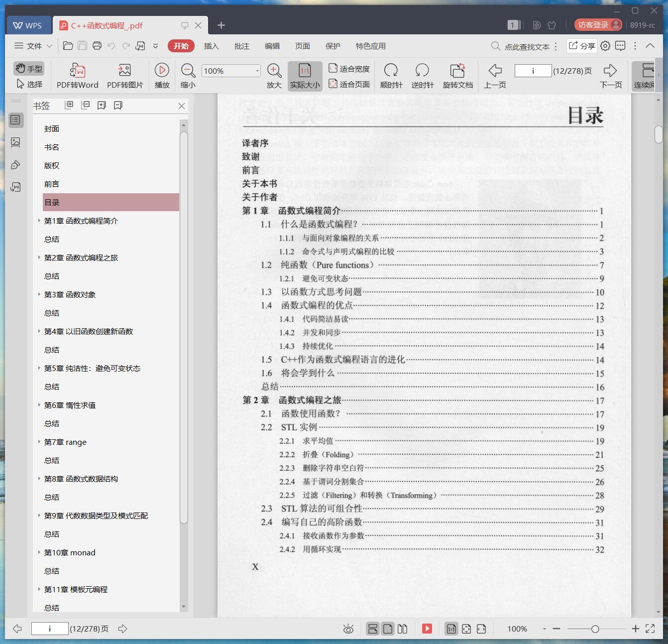
Task: Rotate page counterclockwise (逆时针)
Action: point(423,76)
